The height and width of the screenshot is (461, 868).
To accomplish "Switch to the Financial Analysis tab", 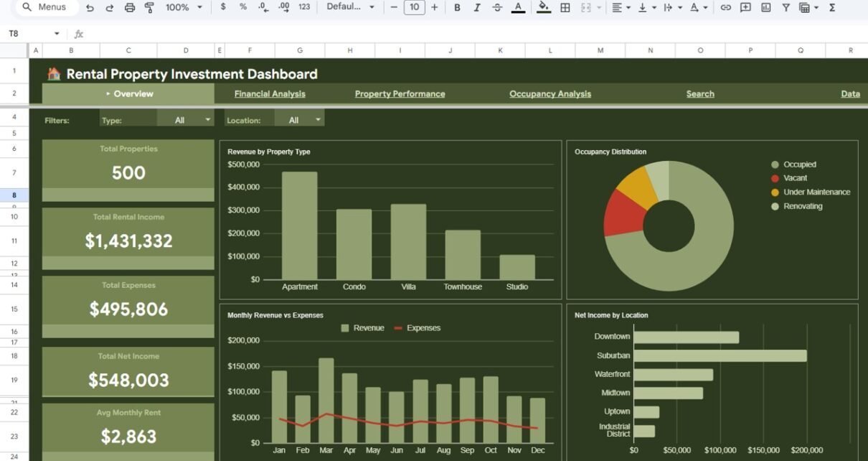I will [x=270, y=94].
